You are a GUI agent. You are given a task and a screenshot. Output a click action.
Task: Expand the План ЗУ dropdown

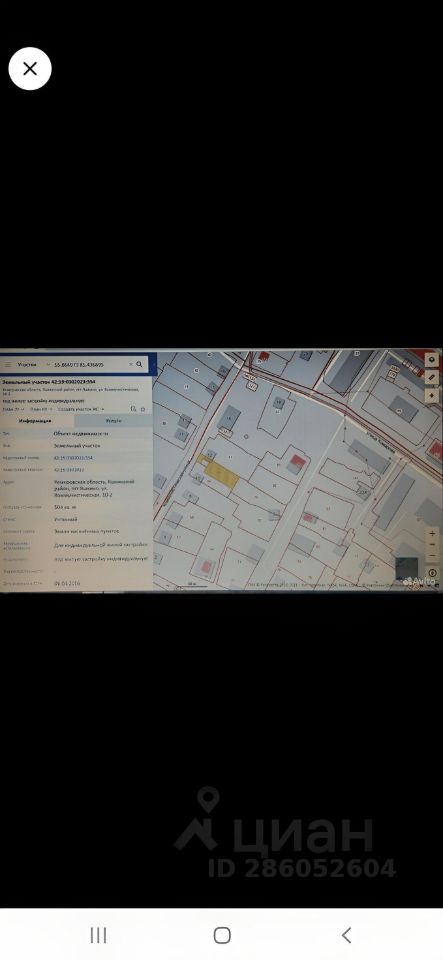(13, 408)
